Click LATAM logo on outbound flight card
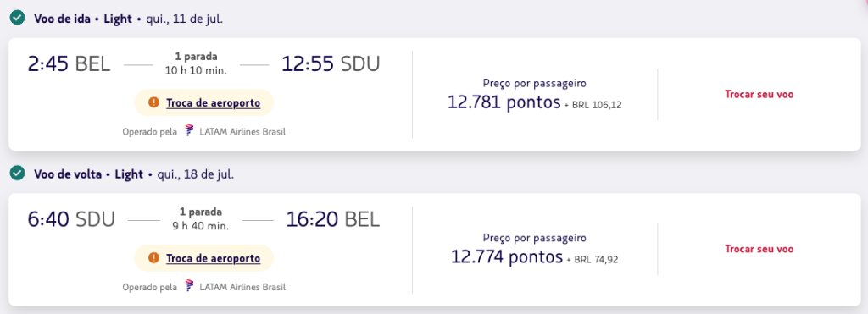 [x=190, y=131]
